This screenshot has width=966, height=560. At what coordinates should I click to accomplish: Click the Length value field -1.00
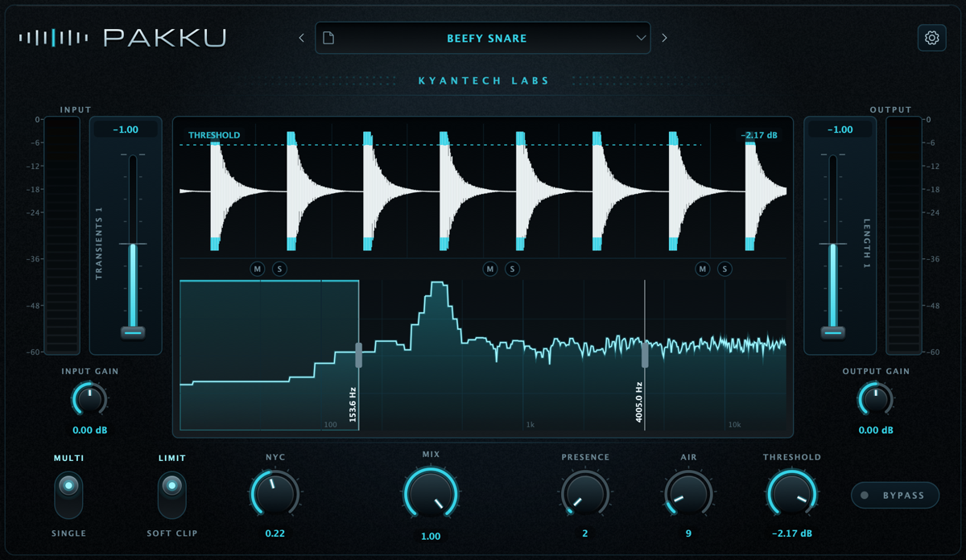840,130
